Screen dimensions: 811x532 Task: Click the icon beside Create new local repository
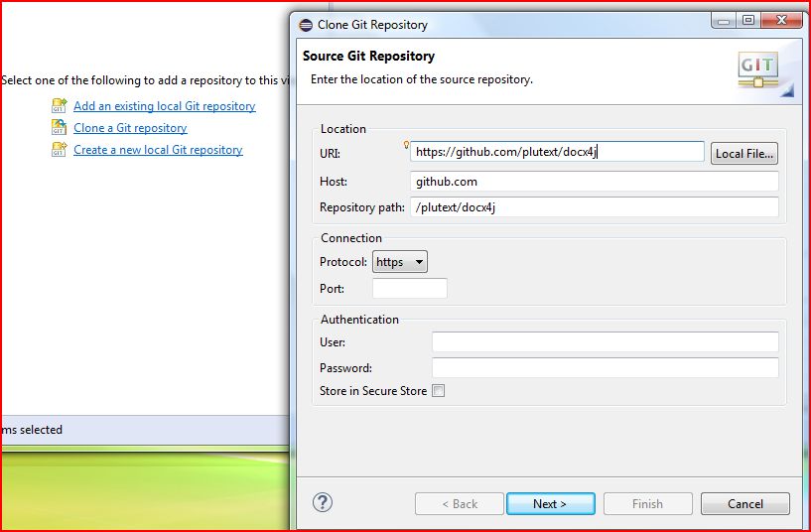(59, 150)
